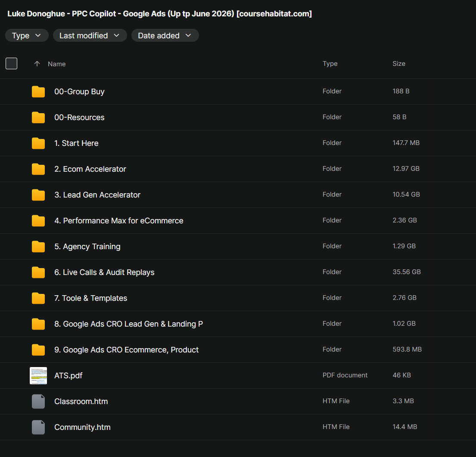Click the 5. Agency Training folder icon
Screen dimensions: 476x457
38,246
